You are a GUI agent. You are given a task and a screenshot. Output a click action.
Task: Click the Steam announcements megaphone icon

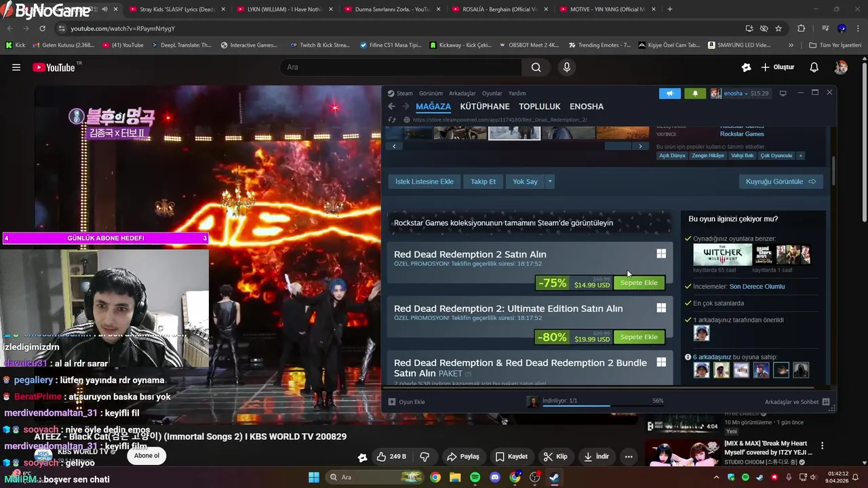pyautogui.click(x=669, y=94)
